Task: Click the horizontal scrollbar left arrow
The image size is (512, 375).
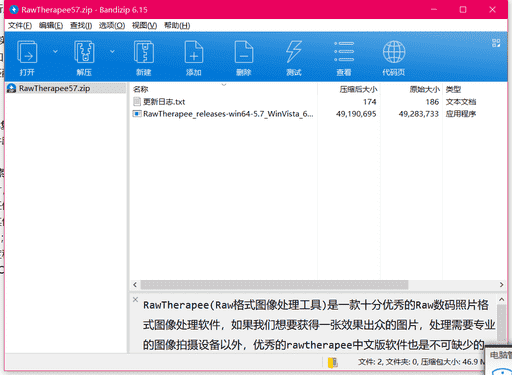Action: [135, 285]
